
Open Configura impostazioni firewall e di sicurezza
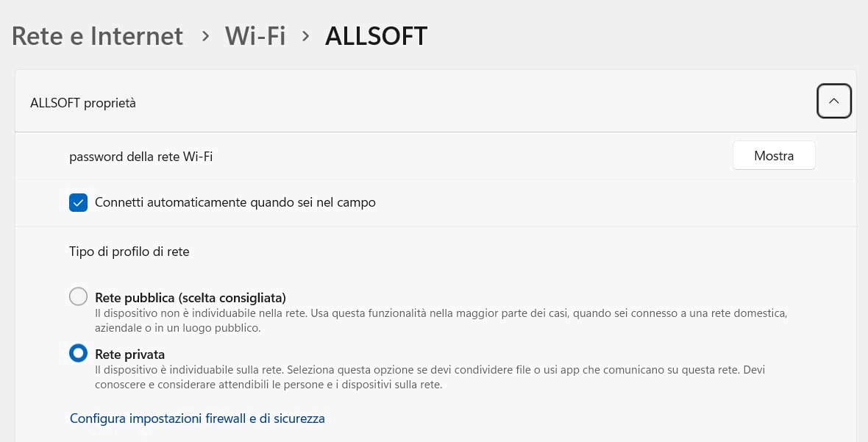[197, 418]
